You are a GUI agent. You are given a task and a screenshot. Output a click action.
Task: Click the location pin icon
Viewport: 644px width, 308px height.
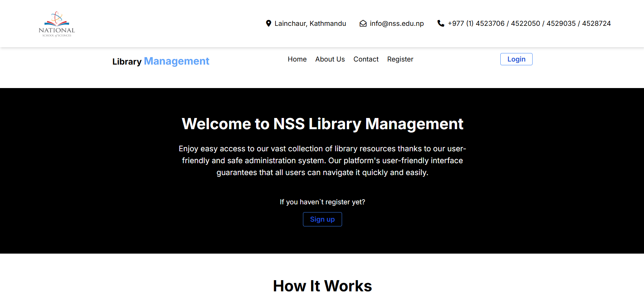(x=268, y=23)
